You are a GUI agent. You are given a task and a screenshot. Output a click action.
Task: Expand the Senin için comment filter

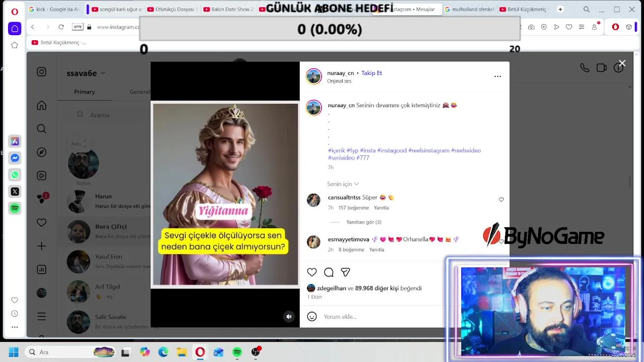(x=343, y=184)
